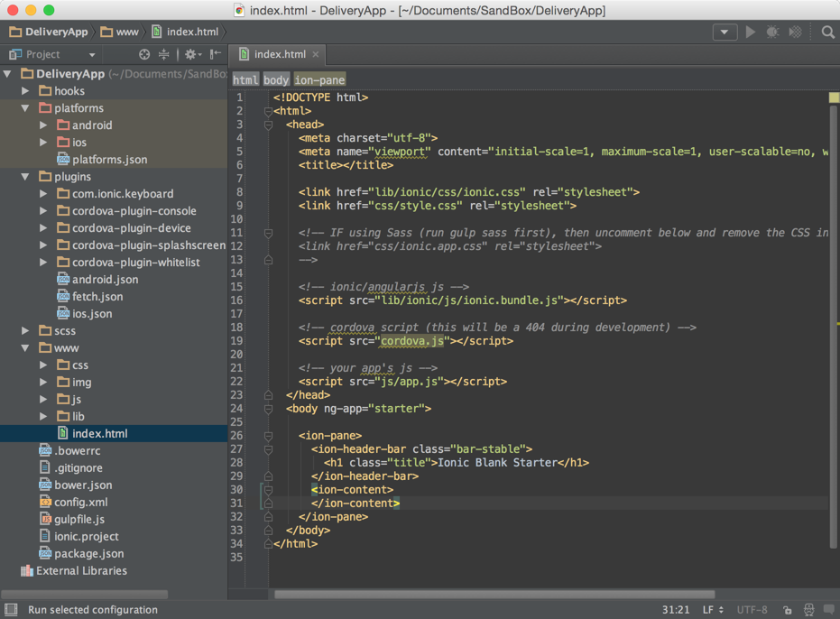Screen dimensions: 840x619
Task: Click the cordova.js text on line 19
Action: coord(412,341)
